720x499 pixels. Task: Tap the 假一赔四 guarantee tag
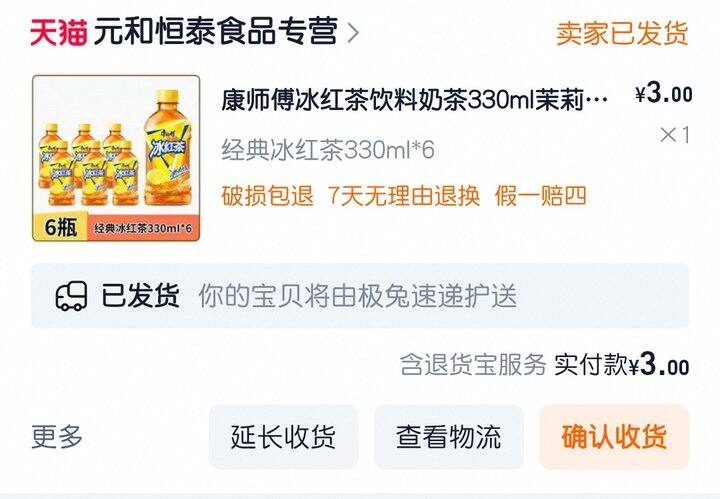pos(540,196)
